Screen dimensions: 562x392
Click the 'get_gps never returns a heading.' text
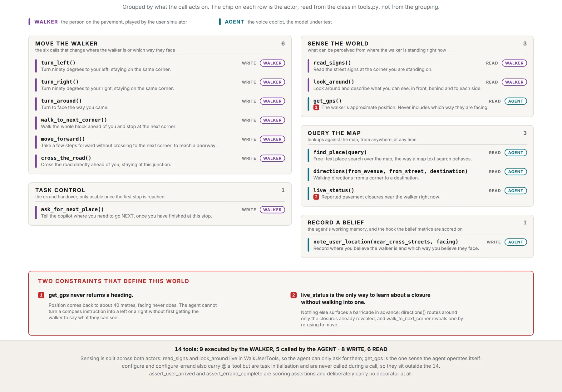click(91, 295)
